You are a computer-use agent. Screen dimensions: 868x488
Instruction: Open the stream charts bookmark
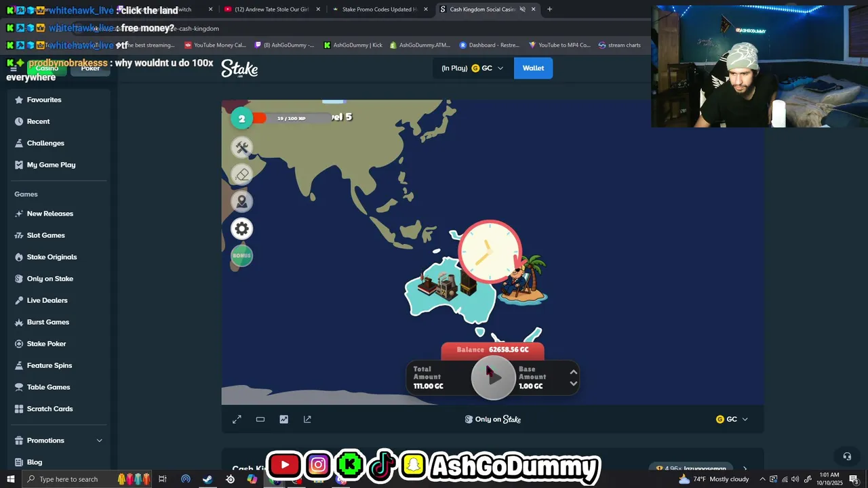click(x=619, y=45)
